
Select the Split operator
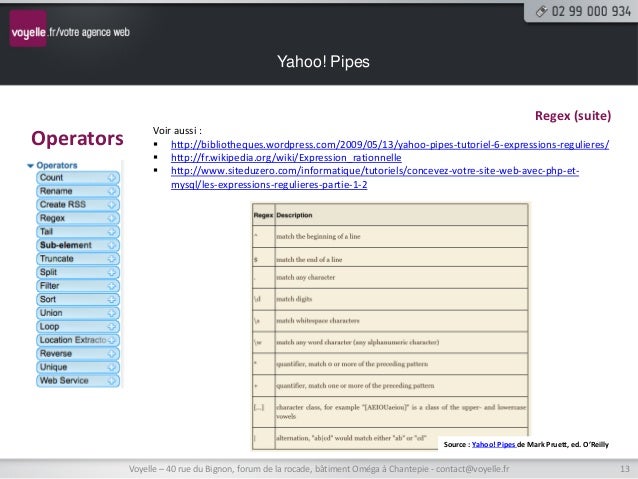(x=78, y=272)
